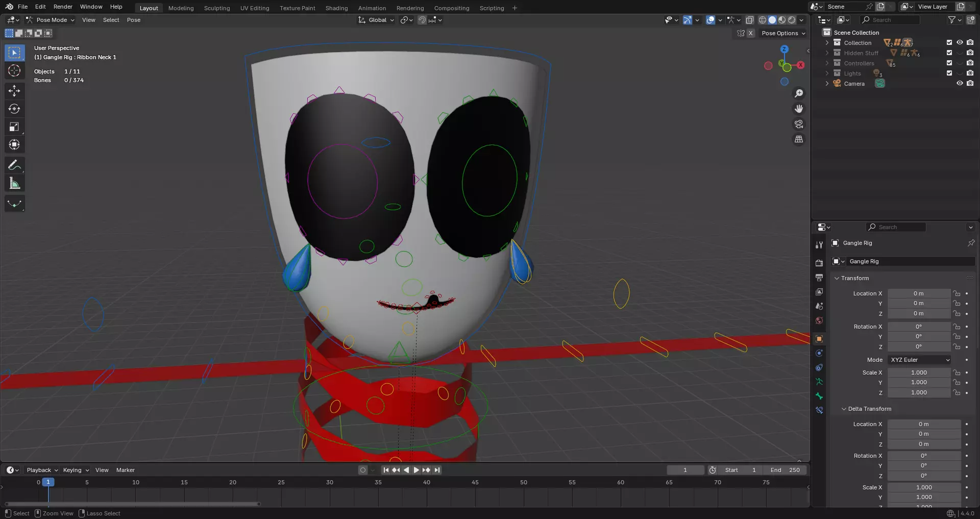The height and width of the screenshot is (519, 980).
Task: Switch to the Sculpting workspace tab
Action: pyautogui.click(x=217, y=8)
